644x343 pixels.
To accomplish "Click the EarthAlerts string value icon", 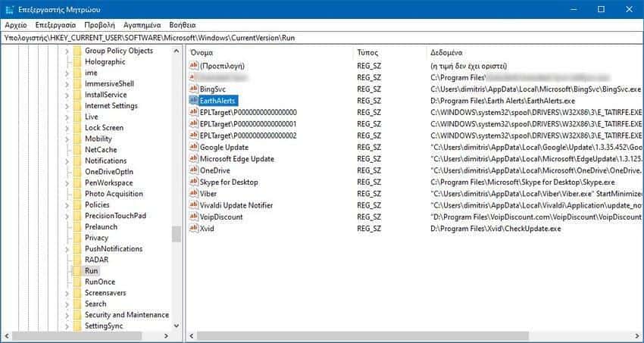I will [x=193, y=101].
